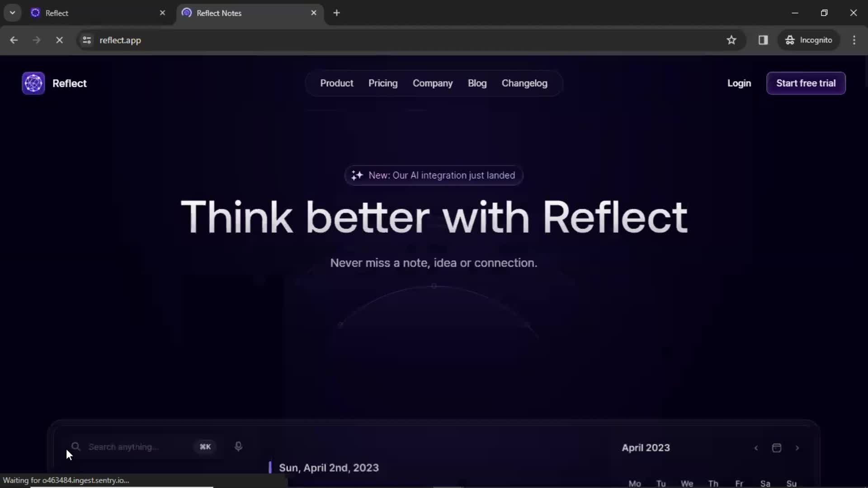Click the left chevron navigation arrow
Screen dimensions: 868x488
coord(756,447)
